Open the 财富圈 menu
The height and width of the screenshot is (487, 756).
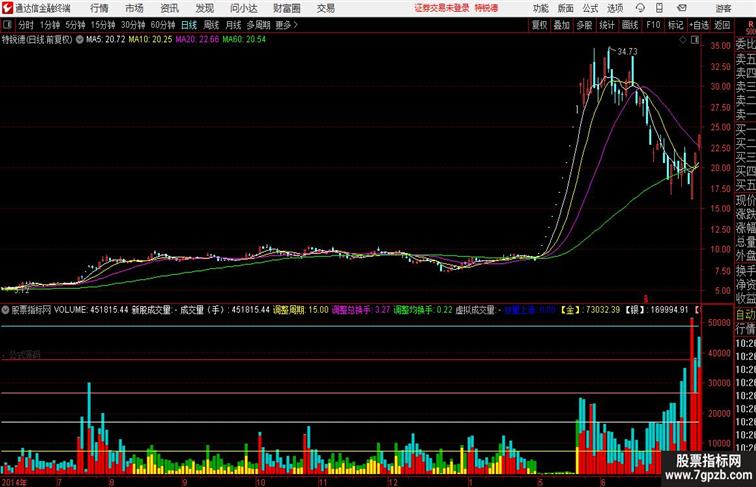(x=286, y=8)
